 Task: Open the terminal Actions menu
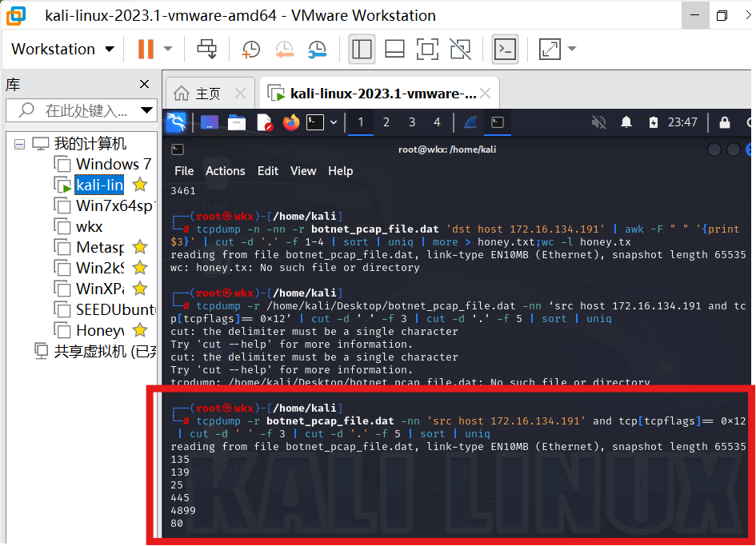pos(225,171)
